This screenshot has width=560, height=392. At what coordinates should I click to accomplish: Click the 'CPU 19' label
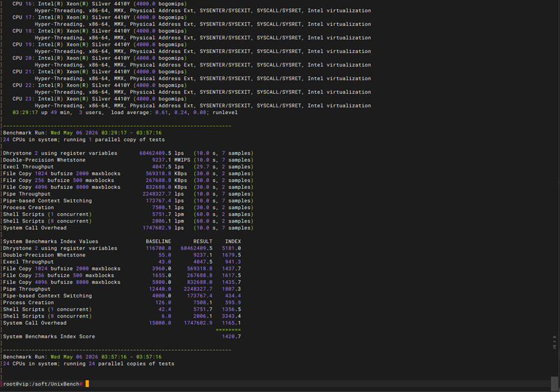pos(22,44)
